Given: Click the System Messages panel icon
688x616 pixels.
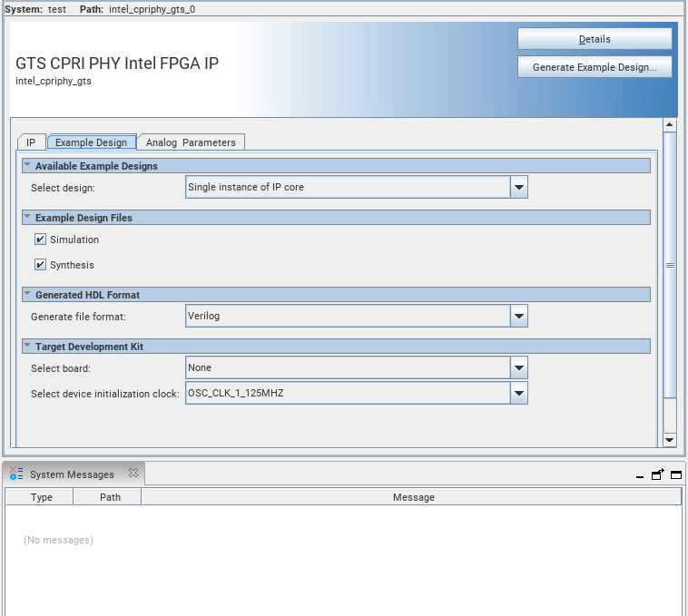Looking at the screenshot, I should (16, 474).
